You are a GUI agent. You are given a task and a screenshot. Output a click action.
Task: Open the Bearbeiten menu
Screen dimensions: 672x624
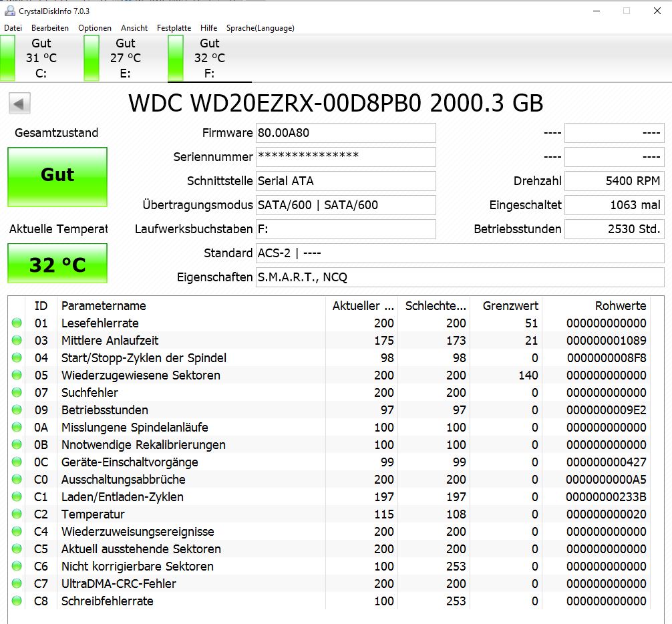point(49,28)
